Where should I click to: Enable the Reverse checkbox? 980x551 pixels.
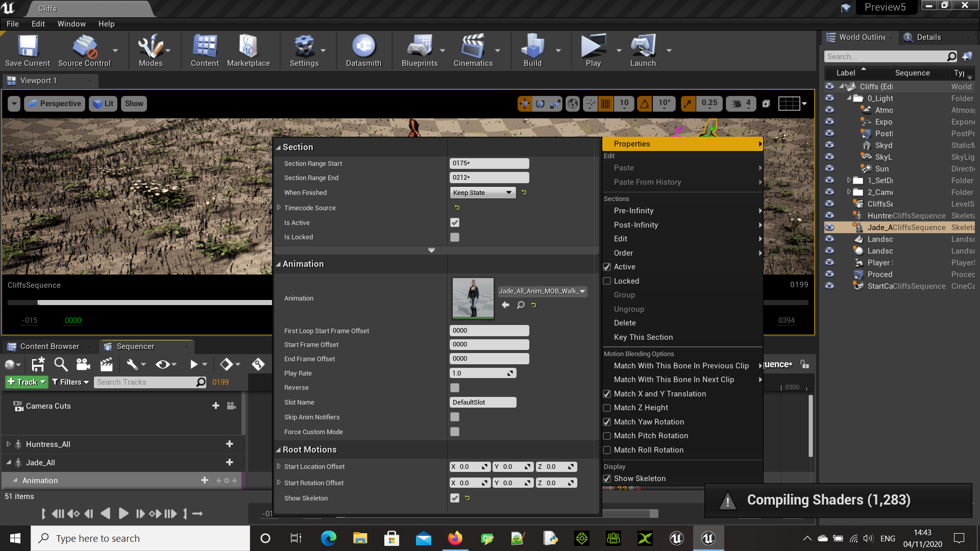pos(455,388)
